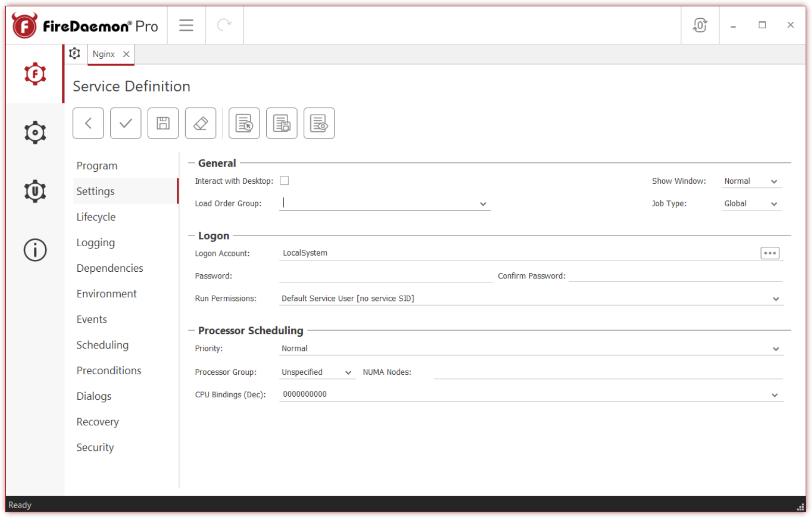
Task: Clear fields with the eraser button
Action: [201, 123]
